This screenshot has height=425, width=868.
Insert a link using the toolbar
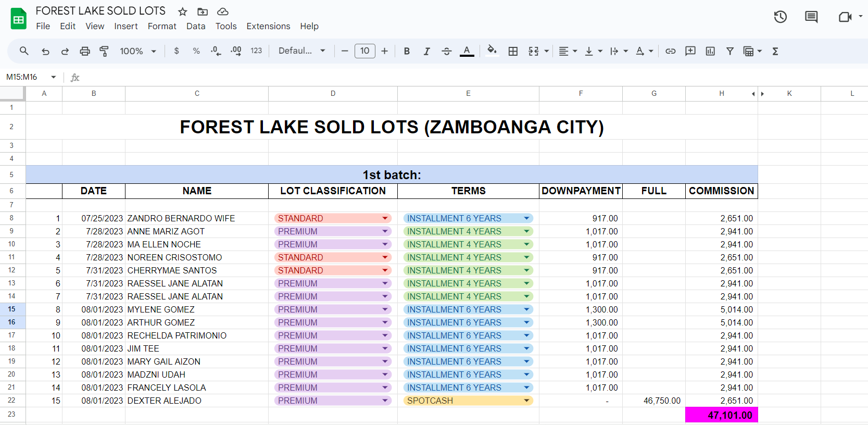click(671, 51)
